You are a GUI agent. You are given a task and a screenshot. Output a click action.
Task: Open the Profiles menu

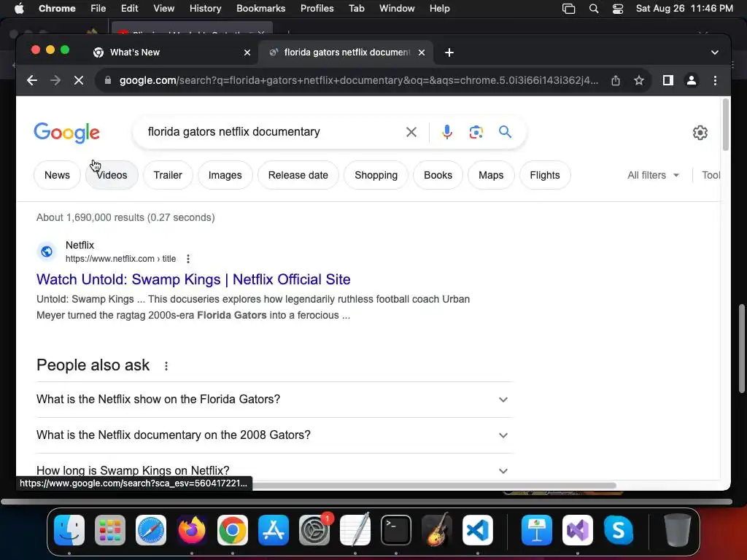pos(317,9)
